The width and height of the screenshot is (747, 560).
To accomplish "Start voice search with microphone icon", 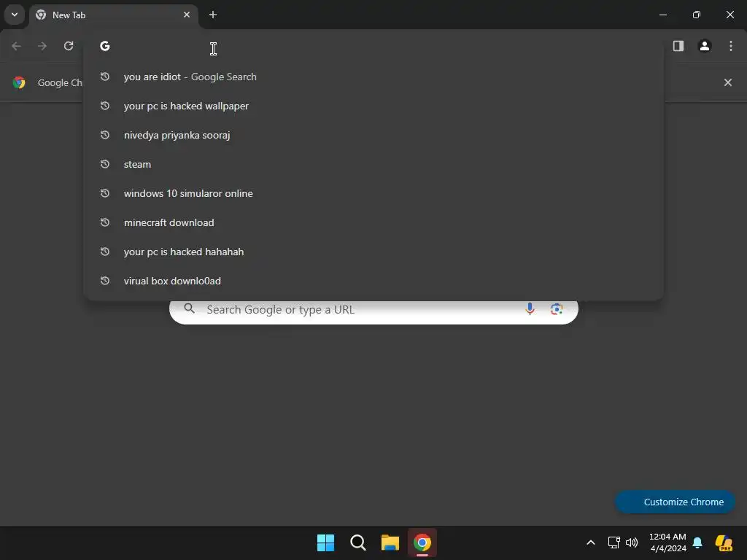I will 530,309.
